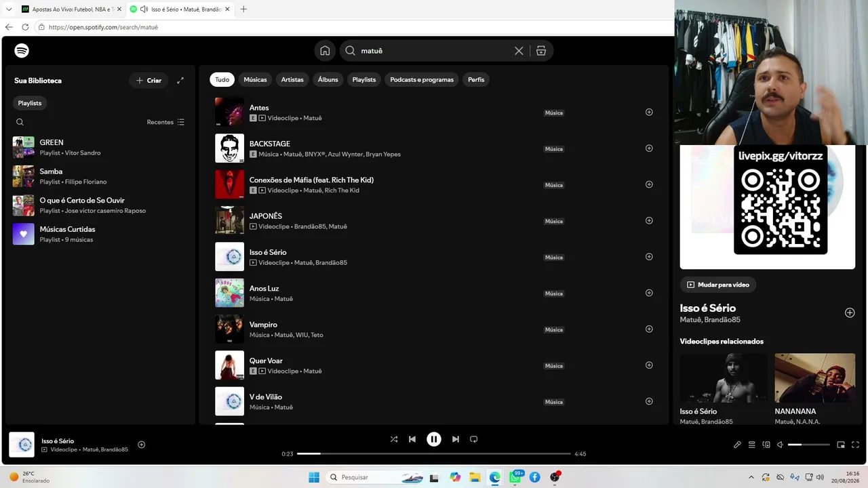Open the playback queue
The width and height of the screenshot is (868, 488).
point(751,445)
